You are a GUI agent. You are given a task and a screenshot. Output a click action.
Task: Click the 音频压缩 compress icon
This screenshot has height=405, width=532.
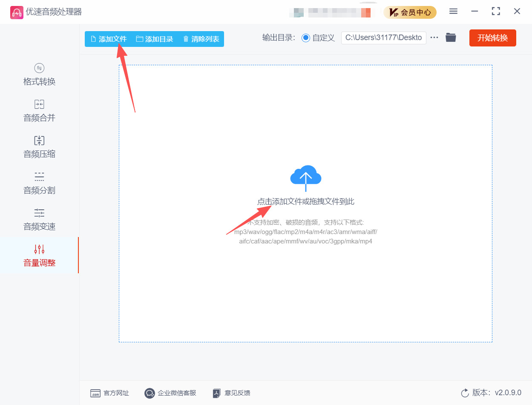tap(39, 141)
